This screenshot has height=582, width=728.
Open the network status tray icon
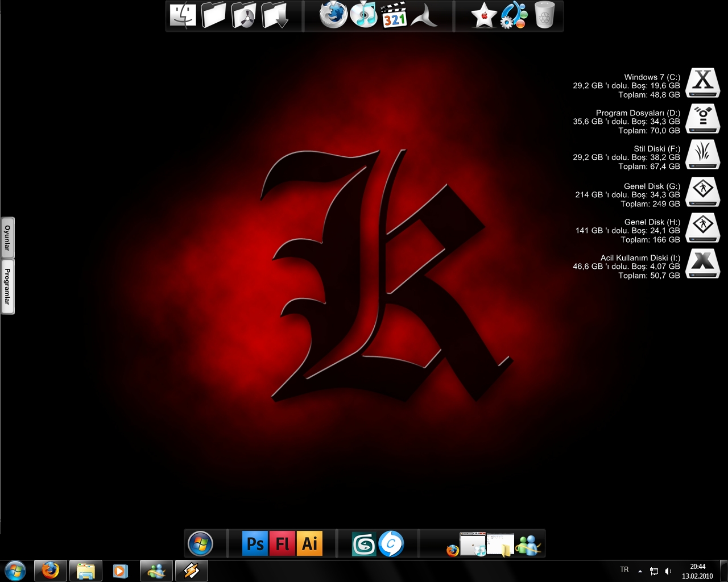pyautogui.click(x=654, y=571)
